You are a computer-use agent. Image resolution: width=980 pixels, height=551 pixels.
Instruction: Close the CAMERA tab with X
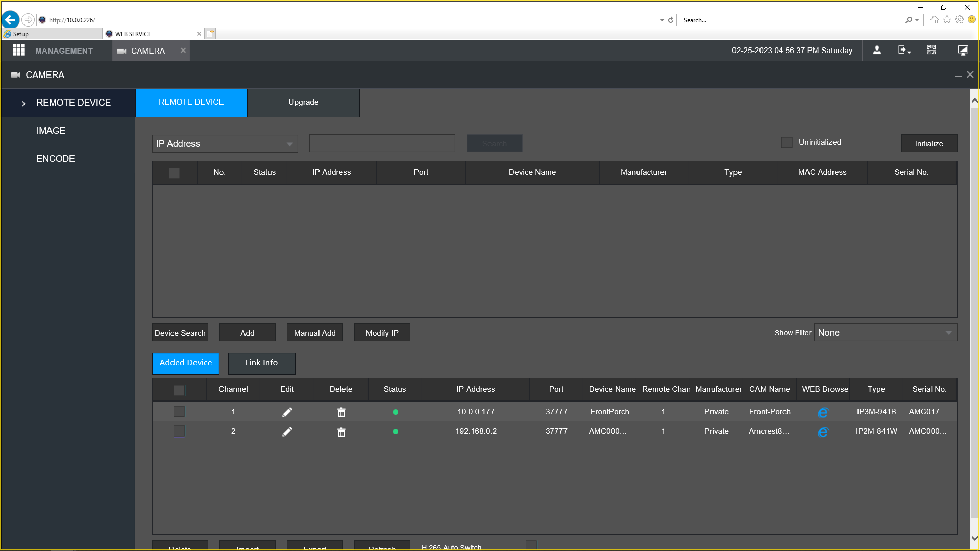183,51
